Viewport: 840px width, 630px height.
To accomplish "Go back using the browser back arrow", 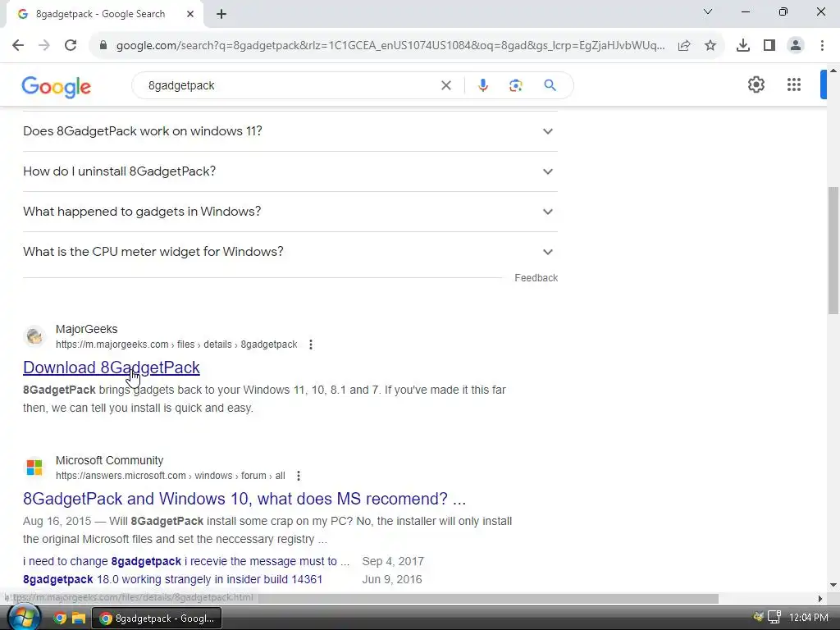I will coord(18,45).
